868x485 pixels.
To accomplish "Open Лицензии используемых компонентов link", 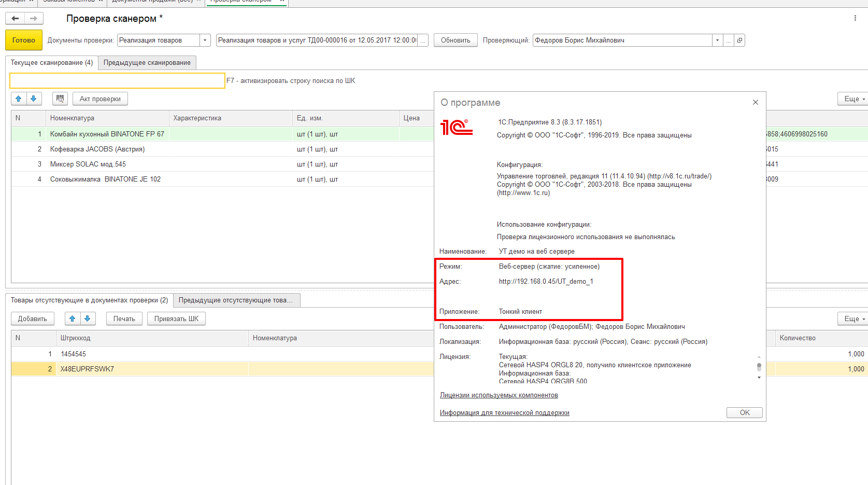I will pos(499,395).
